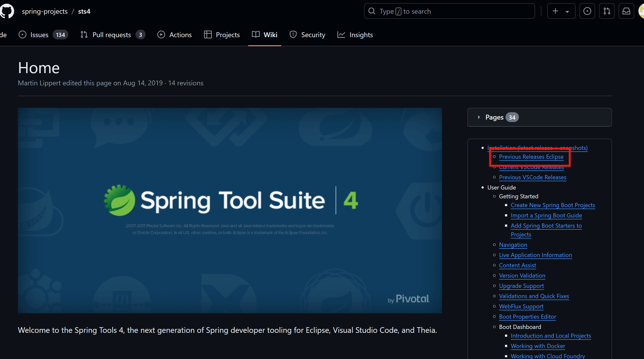Viewport: 644px width, 359px height.
Task: Click the Security shield icon tab
Action: pos(293,35)
